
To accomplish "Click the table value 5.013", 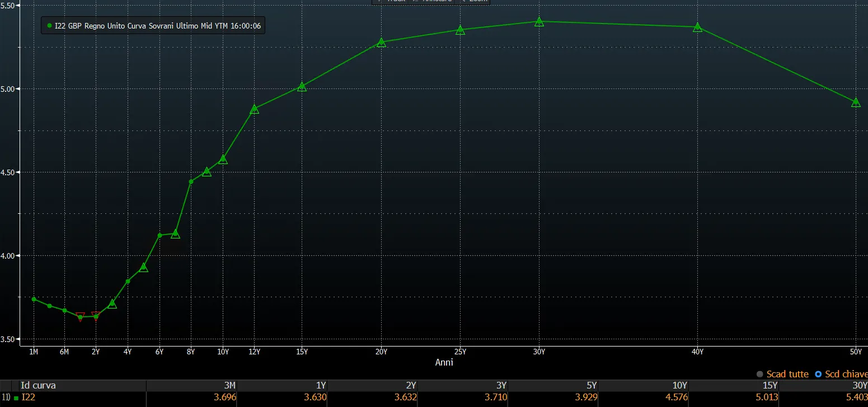I will pos(767,397).
